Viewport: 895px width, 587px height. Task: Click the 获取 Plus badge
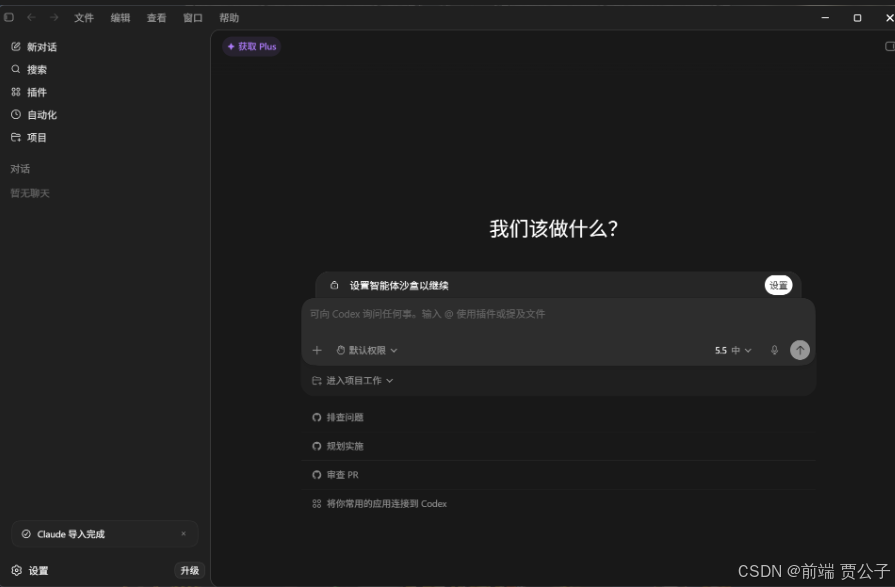252,46
